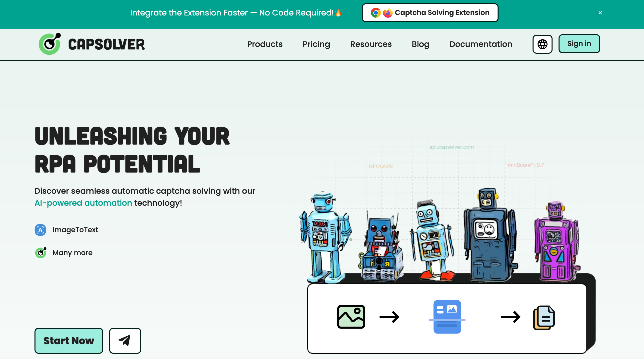
Task: Select the ImageToText feature label
Action: (75, 230)
